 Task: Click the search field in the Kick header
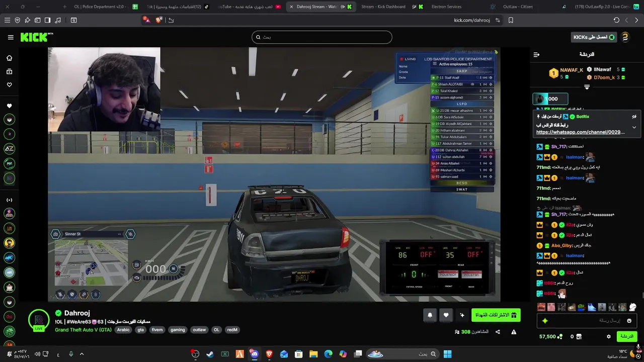[322, 37]
